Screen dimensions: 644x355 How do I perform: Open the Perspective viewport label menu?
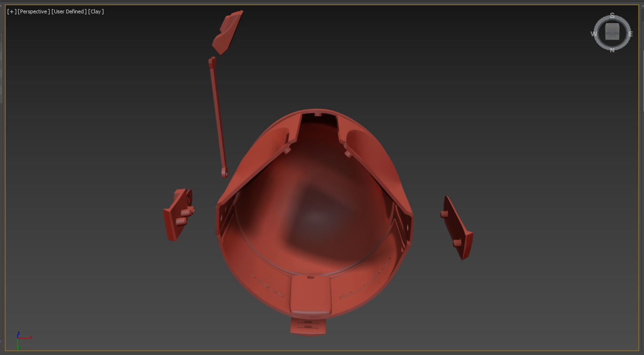34,11
